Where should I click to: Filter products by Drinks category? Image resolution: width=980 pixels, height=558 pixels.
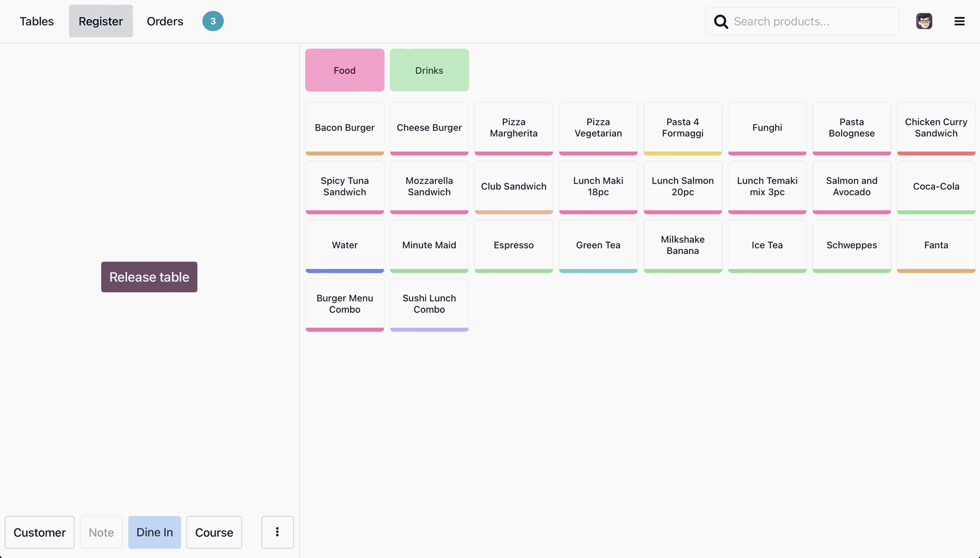429,70
